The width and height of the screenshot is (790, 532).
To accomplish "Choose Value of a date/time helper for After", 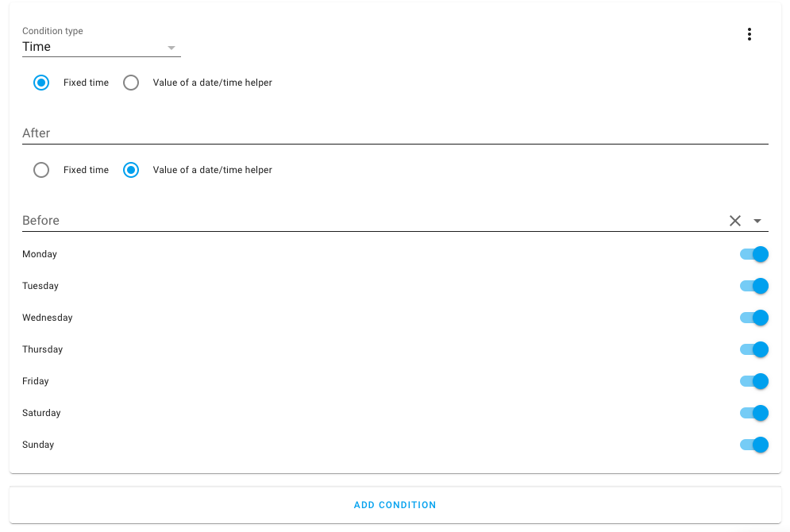I will (x=131, y=83).
